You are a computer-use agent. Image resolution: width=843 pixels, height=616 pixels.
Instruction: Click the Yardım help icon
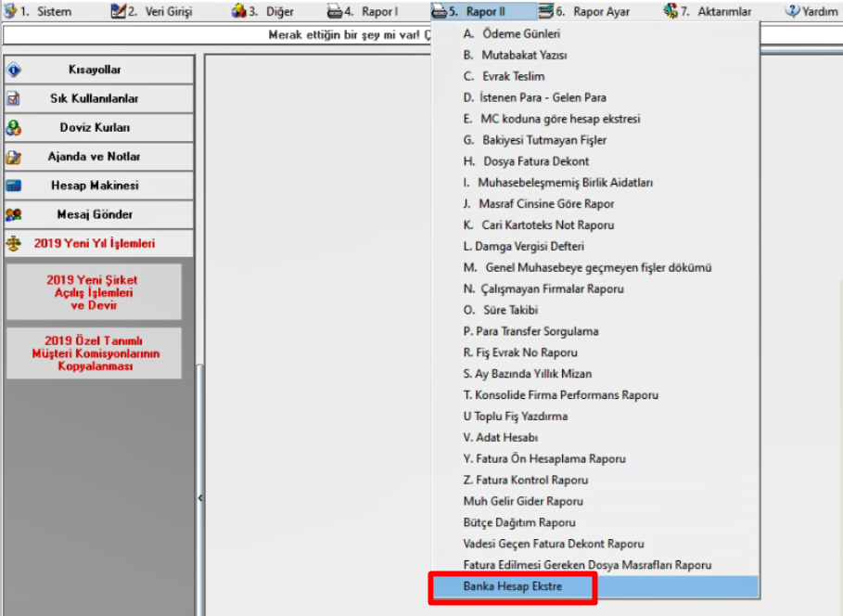793,12
